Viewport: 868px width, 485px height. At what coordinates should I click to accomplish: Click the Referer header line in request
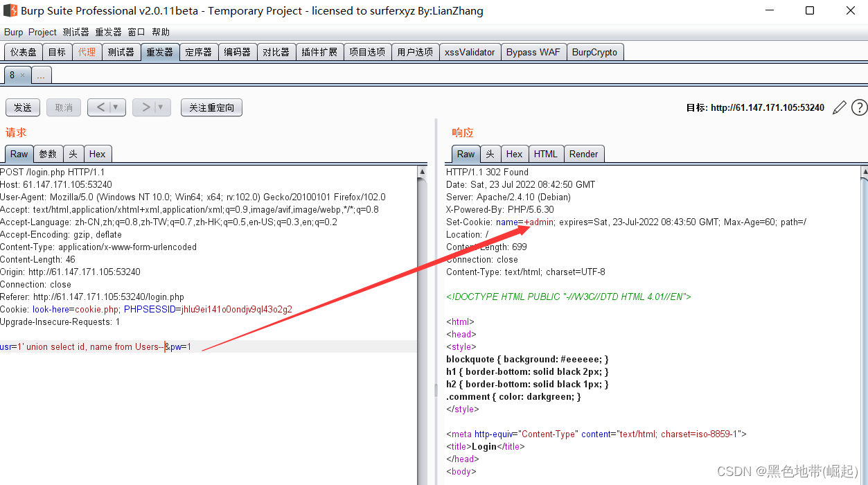click(x=92, y=297)
